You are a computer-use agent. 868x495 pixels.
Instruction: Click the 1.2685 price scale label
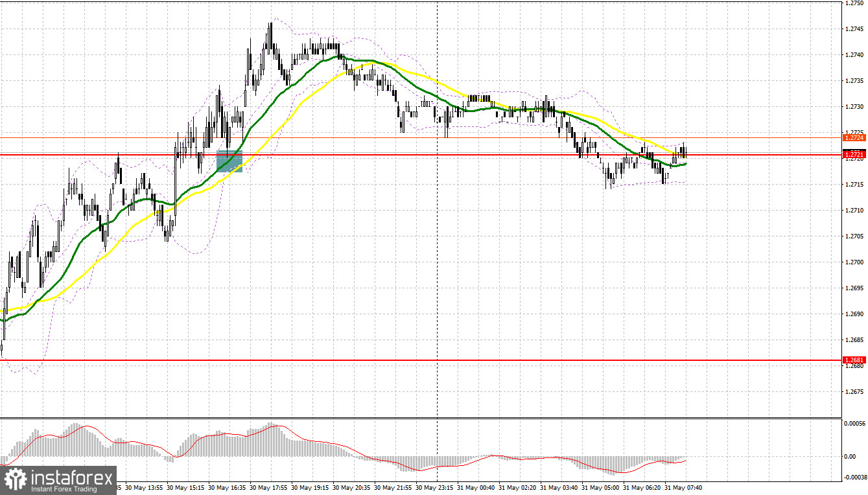[x=854, y=340]
